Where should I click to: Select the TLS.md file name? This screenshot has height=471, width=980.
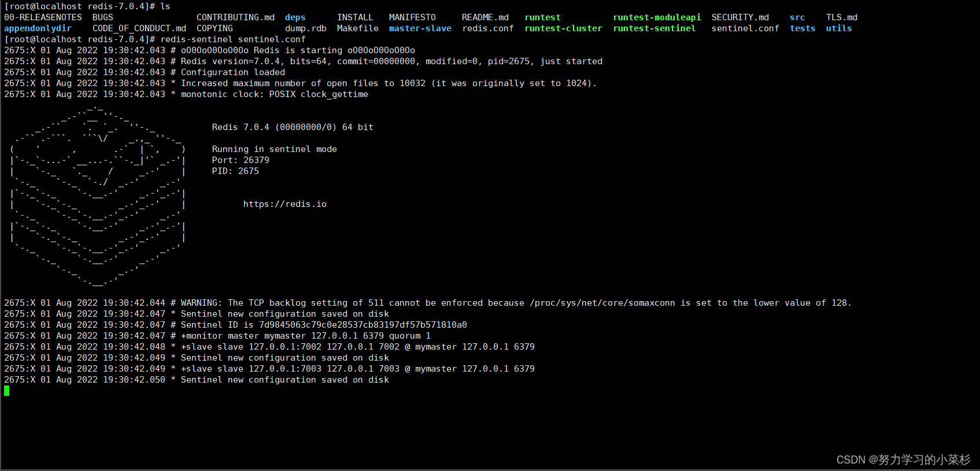[842, 17]
